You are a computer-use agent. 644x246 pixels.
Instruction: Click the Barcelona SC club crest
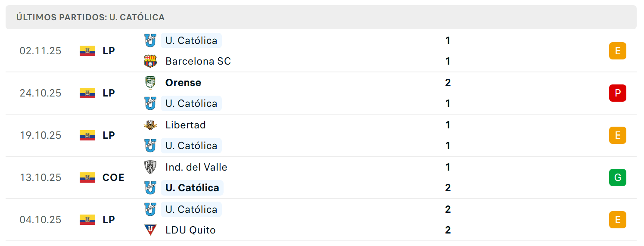coord(150,61)
